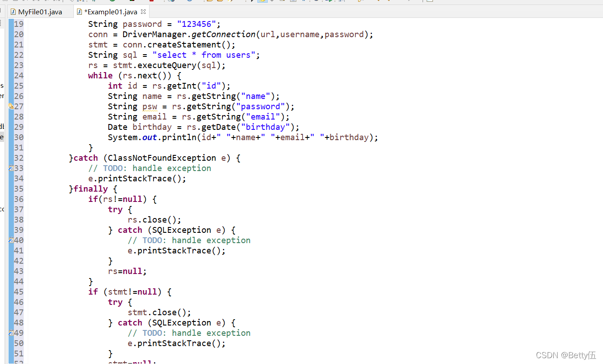Click System.out.println on line 30

pyautogui.click(x=152, y=137)
